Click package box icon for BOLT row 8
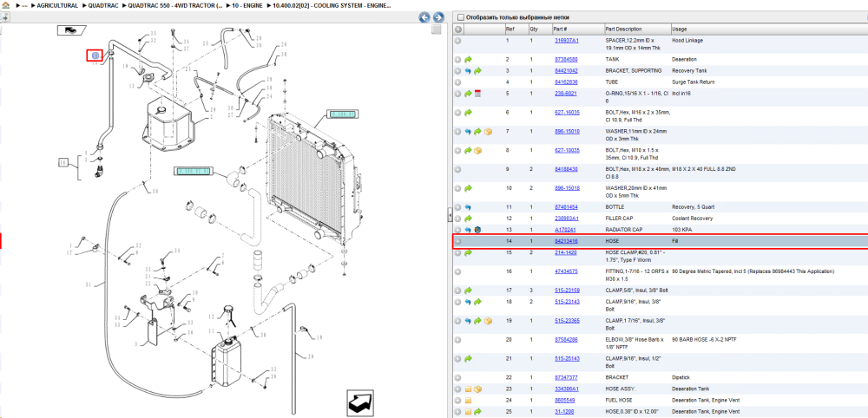Image resolution: width=868 pixels, height=418 pixels. coord(477,150)
